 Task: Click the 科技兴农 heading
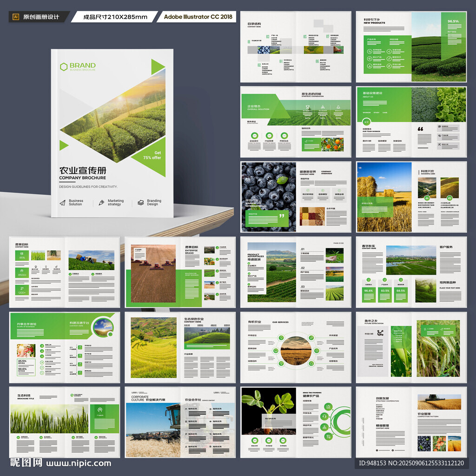(x=428, y=172)
